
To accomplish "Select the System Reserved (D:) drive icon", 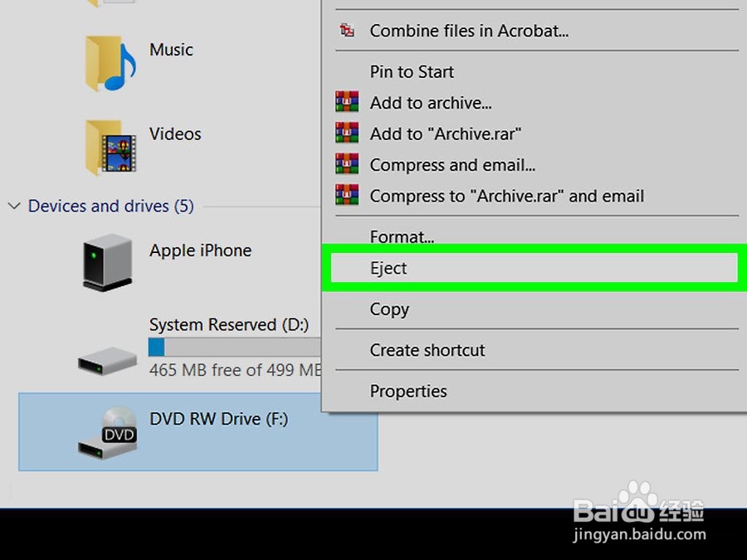I will tap(108, 361).
